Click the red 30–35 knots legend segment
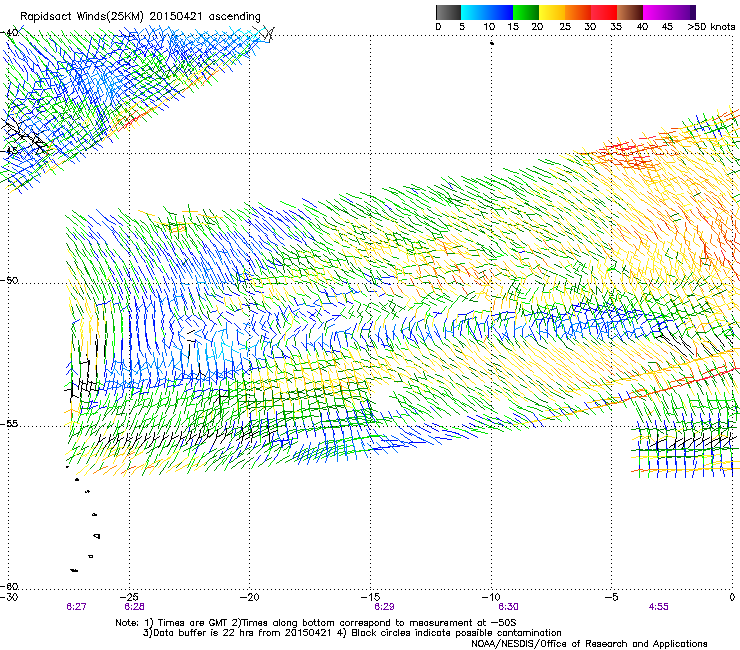Screen dimensions: 740x650 pos(604,12)
